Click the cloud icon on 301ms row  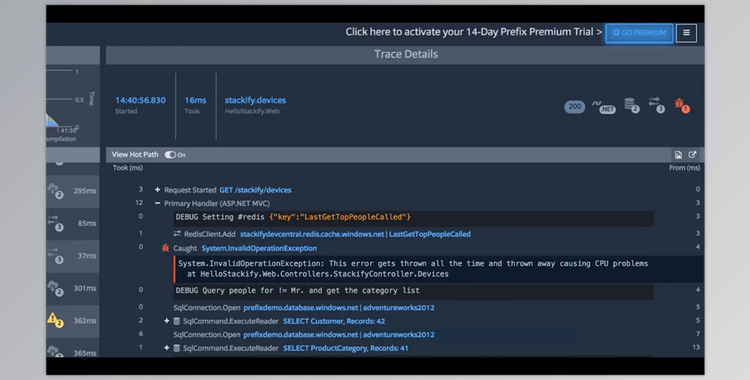(55, 288)
